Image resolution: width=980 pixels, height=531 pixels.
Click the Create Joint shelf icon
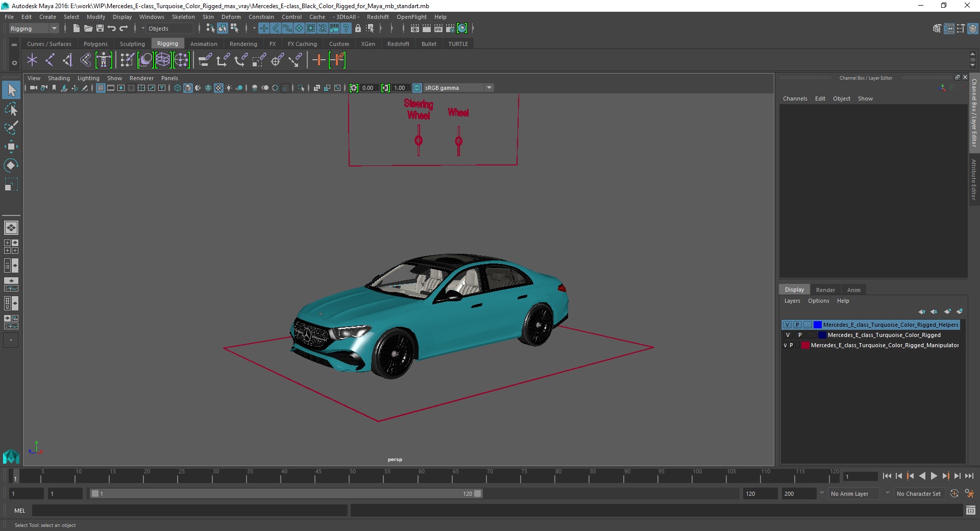click(50, 60)
